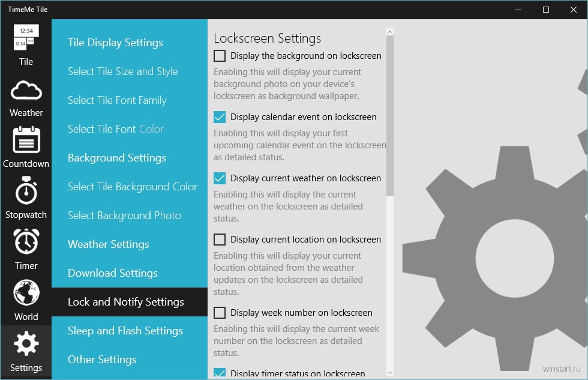Click the Settings gear icon in sidebar
Image resolution: width=588 pixels, height=380 pixels.
point(26,343)
